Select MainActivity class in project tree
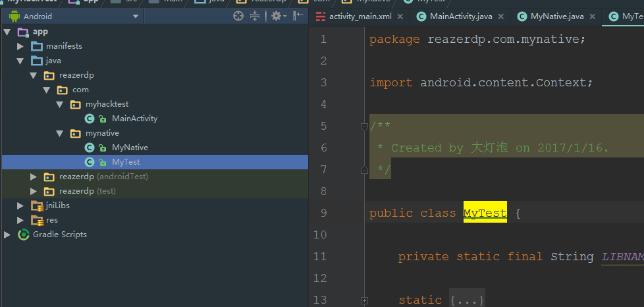Viewport: 644px width, 307px height. pyautogui.click(x=135, y=119)
